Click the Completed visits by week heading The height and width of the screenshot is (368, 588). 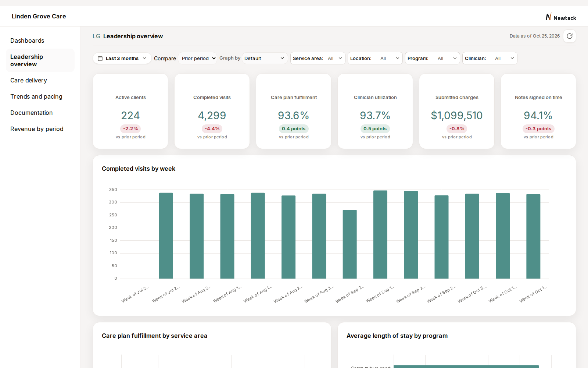click(139, 169)
